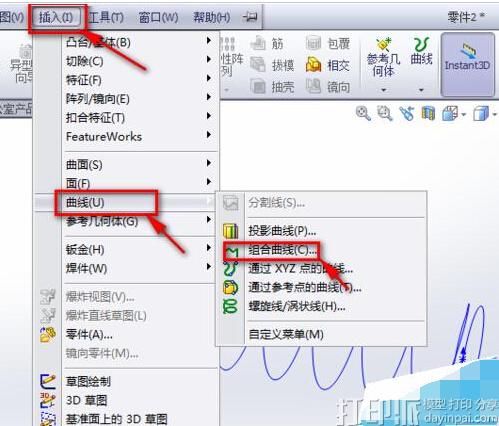Image resolution: width=499 pixels, height=426 pixels.
Task: Toggle the Instant3D button
Action: pyautogui.click(x=467, y=64)
